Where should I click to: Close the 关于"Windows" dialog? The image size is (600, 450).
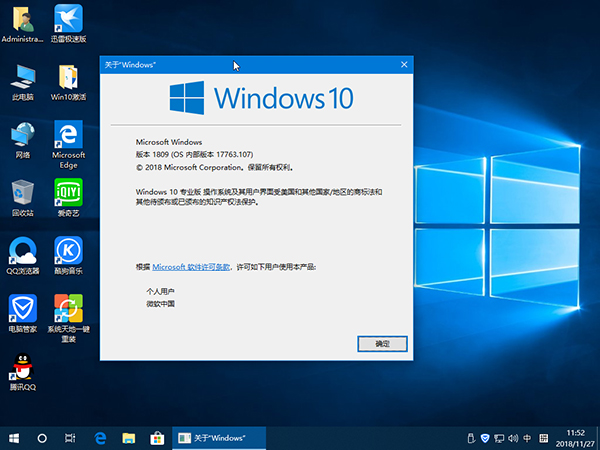(404, 65)
